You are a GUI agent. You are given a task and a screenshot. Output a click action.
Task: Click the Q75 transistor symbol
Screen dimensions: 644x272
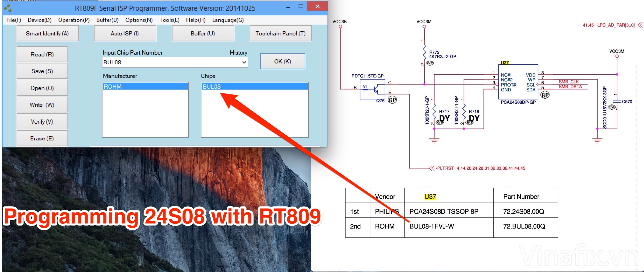tap(372, 89)
